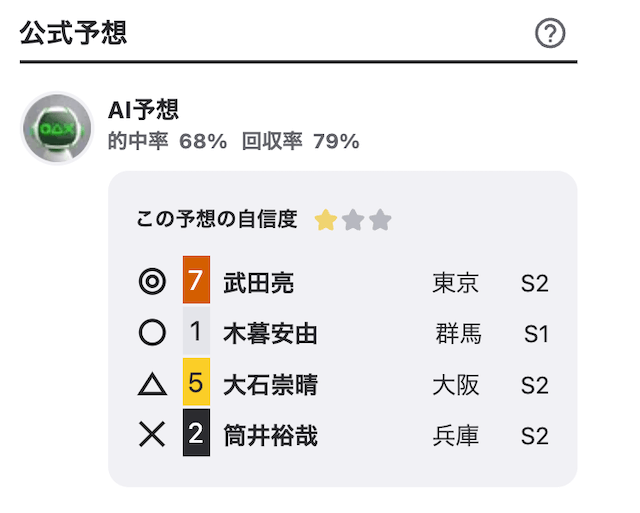This screenshot has width=640, height=513.
Task: Click the X mark icon
Action: (x=152, y=434)
